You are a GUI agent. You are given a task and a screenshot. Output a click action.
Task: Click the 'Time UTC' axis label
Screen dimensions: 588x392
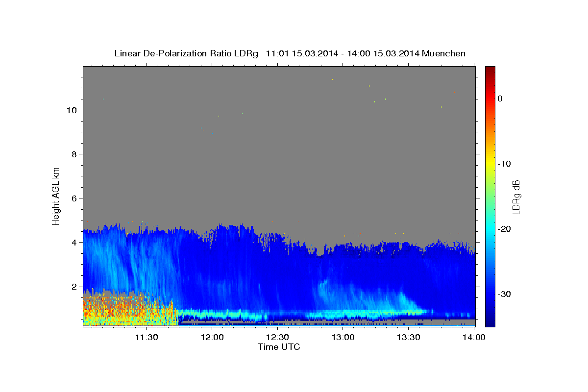(x=279, y=347)
